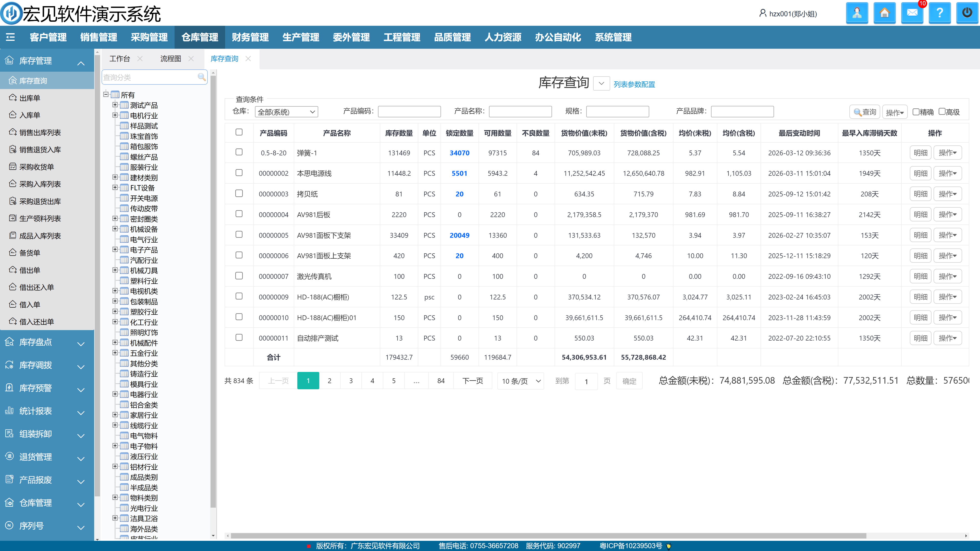This screenshot has height=551, width=980.
Task: Open the 仓库 warehouse dropdown
Action: [x=286, y=112]
